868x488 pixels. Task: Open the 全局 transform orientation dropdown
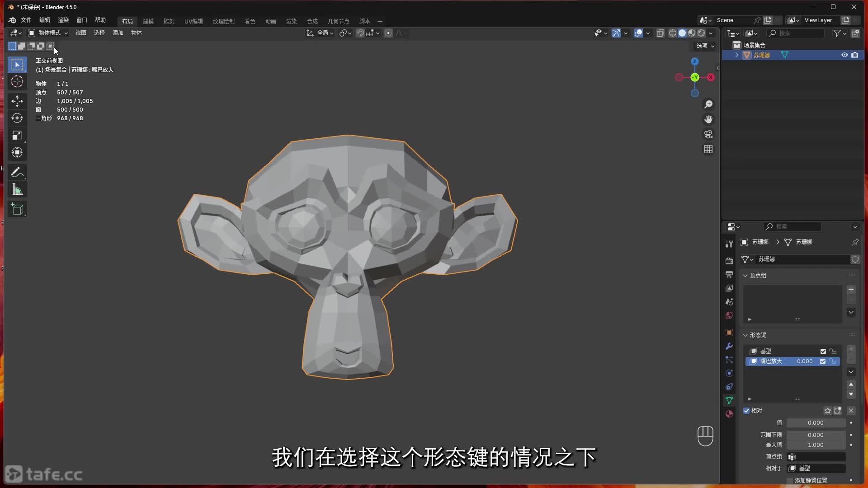(320, 33)
